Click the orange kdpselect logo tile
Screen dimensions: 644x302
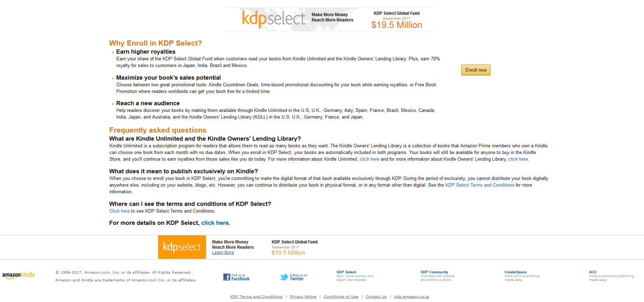(x=182, y=247)
